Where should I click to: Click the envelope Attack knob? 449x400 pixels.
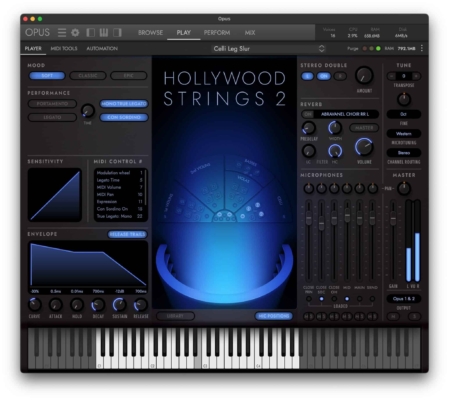tap(56, 304)
